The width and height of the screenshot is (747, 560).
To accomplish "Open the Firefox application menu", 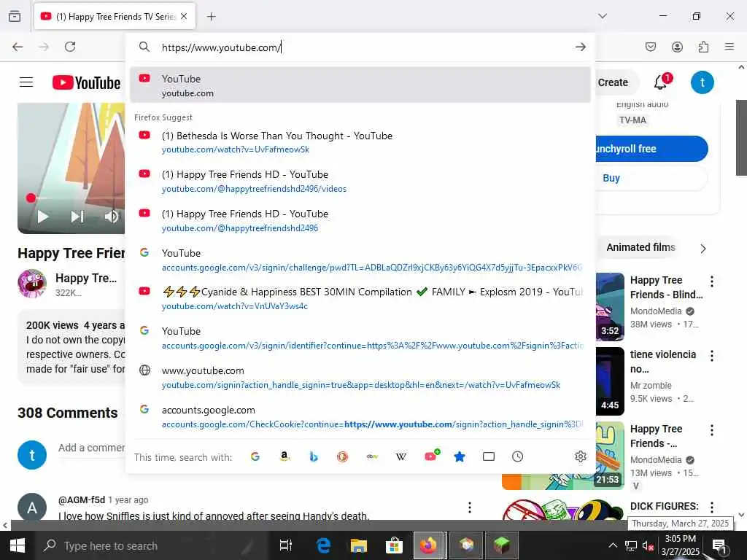I will pyautogui.click(x=729, y=47).
